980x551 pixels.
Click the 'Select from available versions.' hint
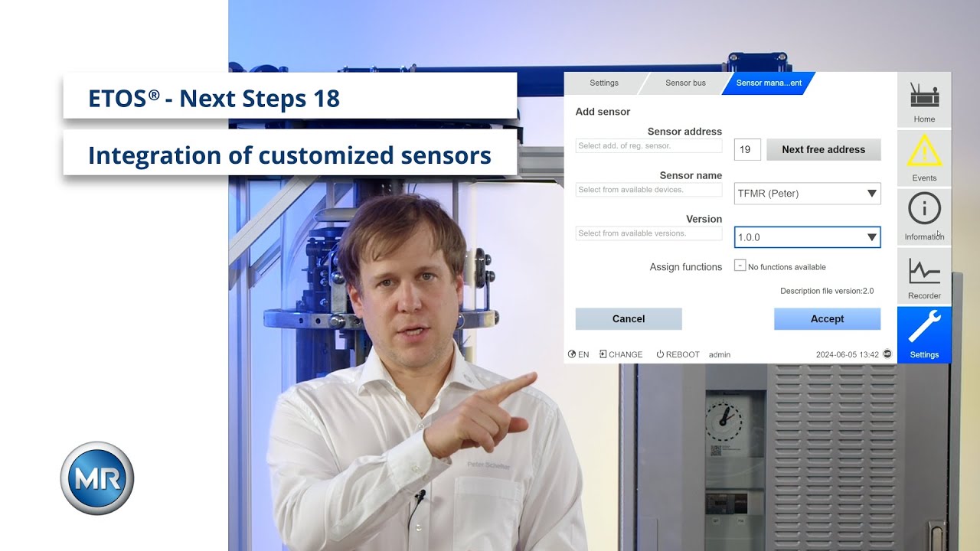(x=648, y=233)
